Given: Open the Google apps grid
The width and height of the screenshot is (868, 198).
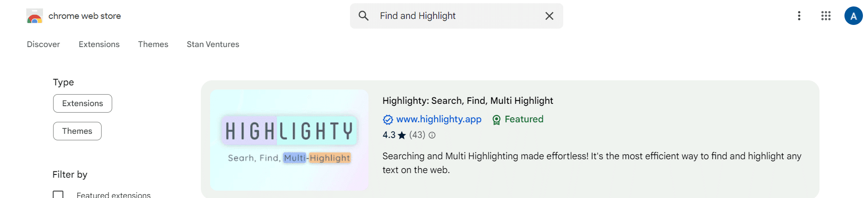Looking at the screenshot, I should (826, 16).
